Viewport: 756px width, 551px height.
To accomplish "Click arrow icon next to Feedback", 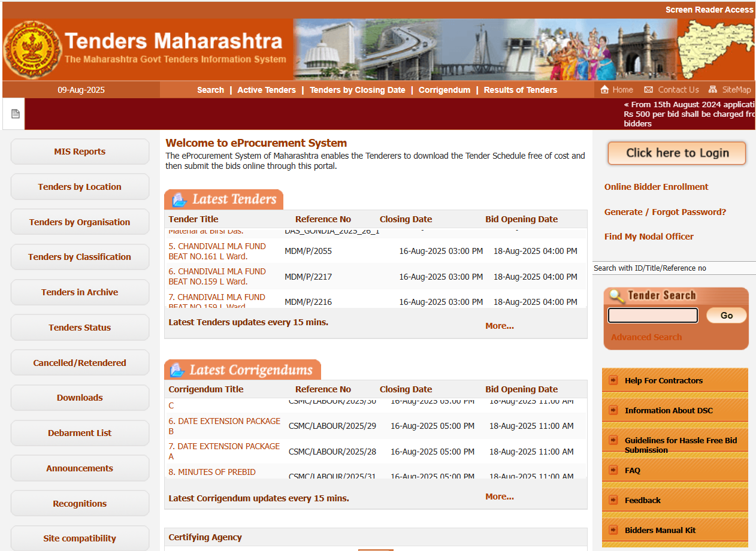I will [613, 500].
